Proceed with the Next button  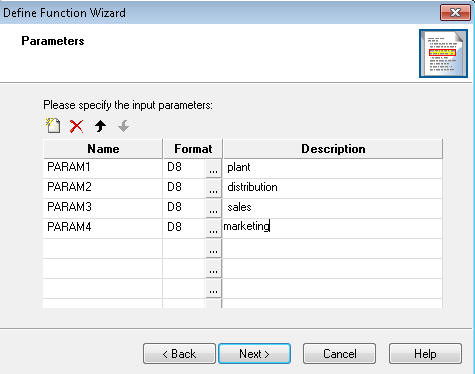(x=254, y=354)
